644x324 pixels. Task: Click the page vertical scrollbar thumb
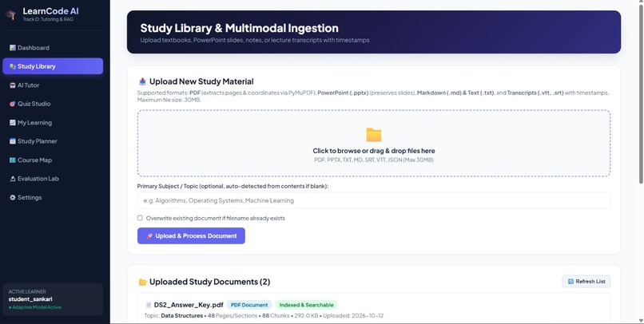pos(641,94)
